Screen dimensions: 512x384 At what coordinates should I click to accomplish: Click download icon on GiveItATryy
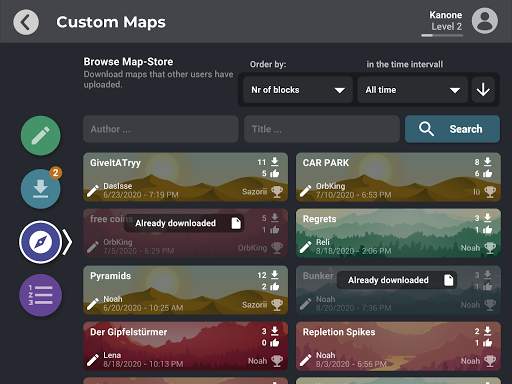[x=275, y=162]
